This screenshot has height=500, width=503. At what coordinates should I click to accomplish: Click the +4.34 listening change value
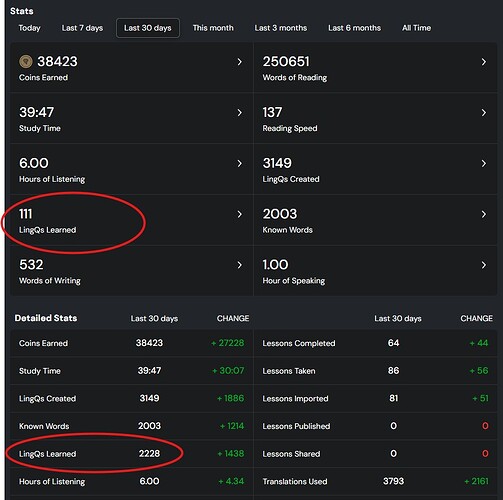point(231,481)
